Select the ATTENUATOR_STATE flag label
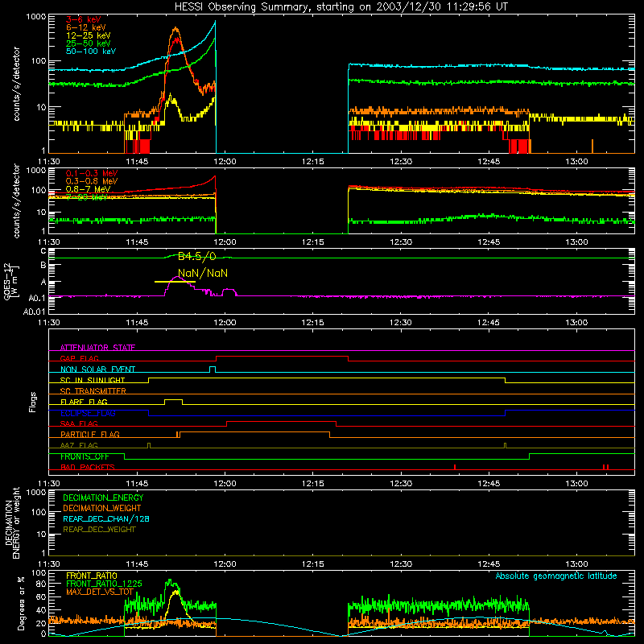This screenshot has height=644, width=644. pos(97,348)
